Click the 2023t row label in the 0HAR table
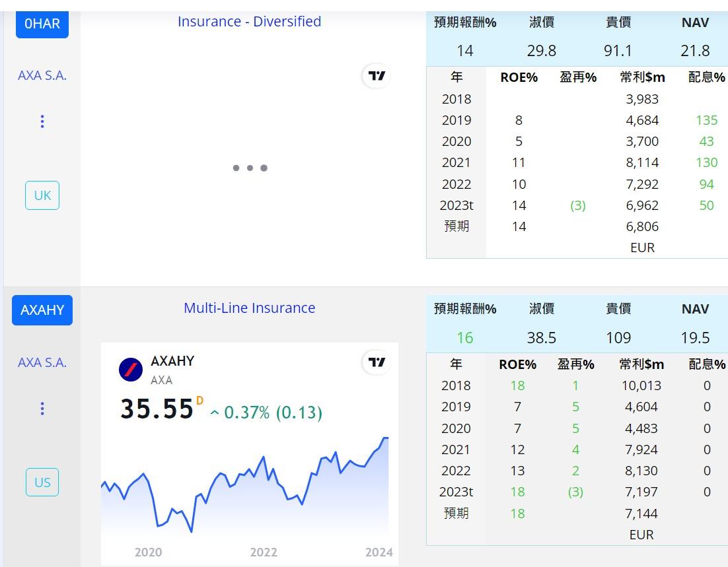The image size is (728, 567). click(x=456, y=205)
